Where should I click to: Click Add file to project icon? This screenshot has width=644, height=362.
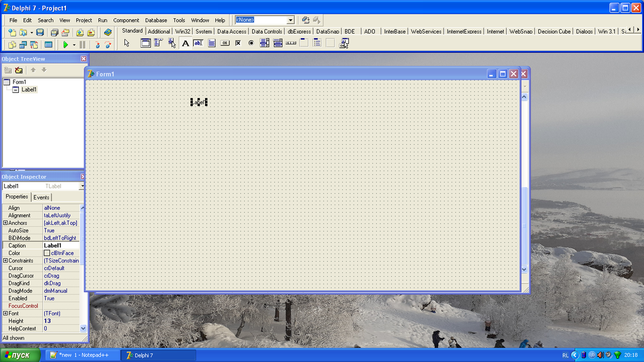pos(80,33)
